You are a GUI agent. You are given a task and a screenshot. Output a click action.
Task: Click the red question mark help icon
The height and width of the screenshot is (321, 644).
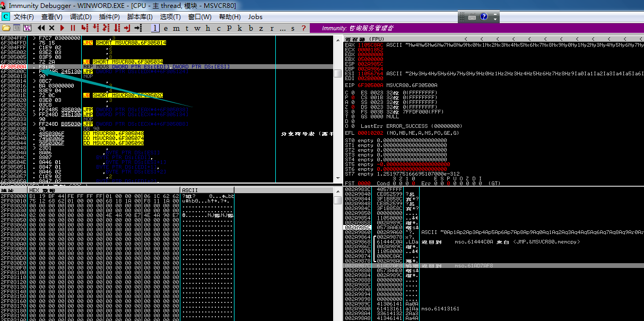[x=303, y=28]
